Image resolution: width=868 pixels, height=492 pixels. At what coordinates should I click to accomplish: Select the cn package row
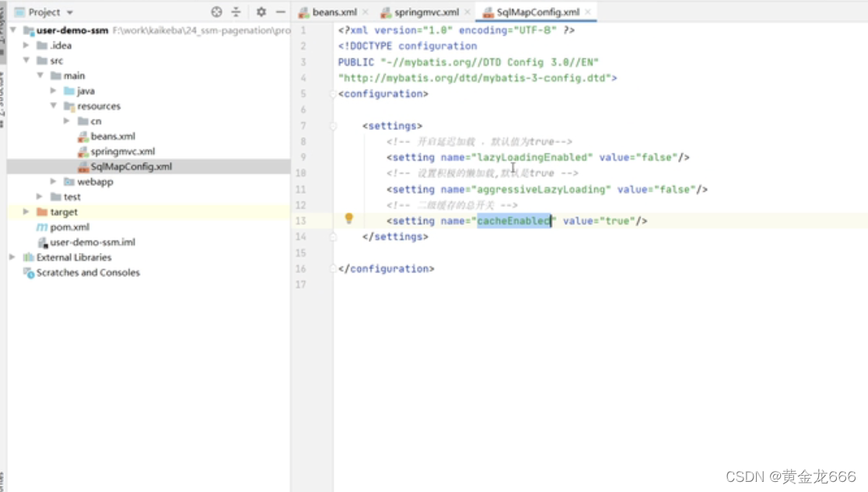pyautogui.click(x=149, y=121)
